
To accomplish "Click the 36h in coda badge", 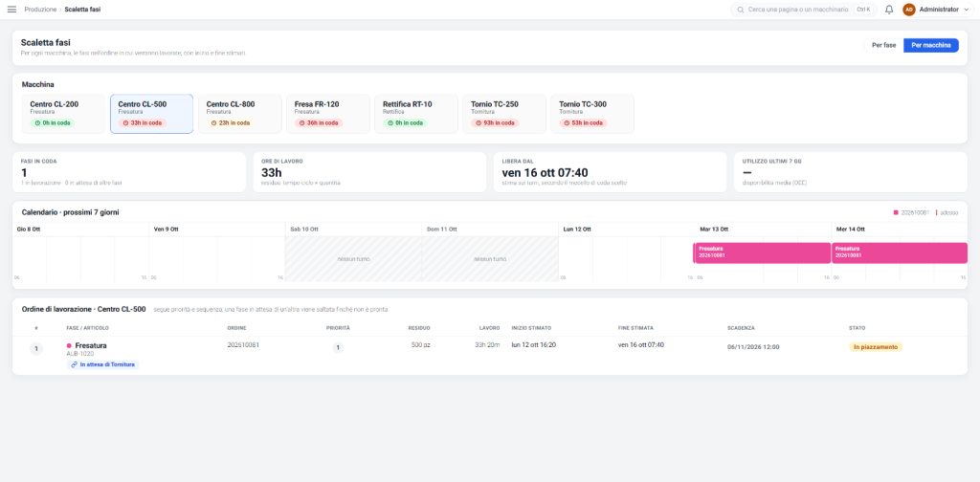I will pyautogui.click(x=319, y=123).
